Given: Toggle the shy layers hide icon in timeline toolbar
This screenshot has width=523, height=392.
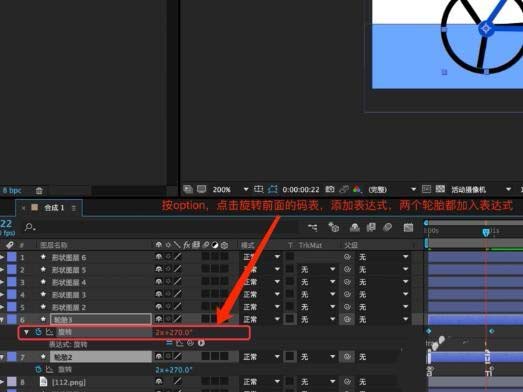Looking at the screenshot, I should click(x=354, y=228).
